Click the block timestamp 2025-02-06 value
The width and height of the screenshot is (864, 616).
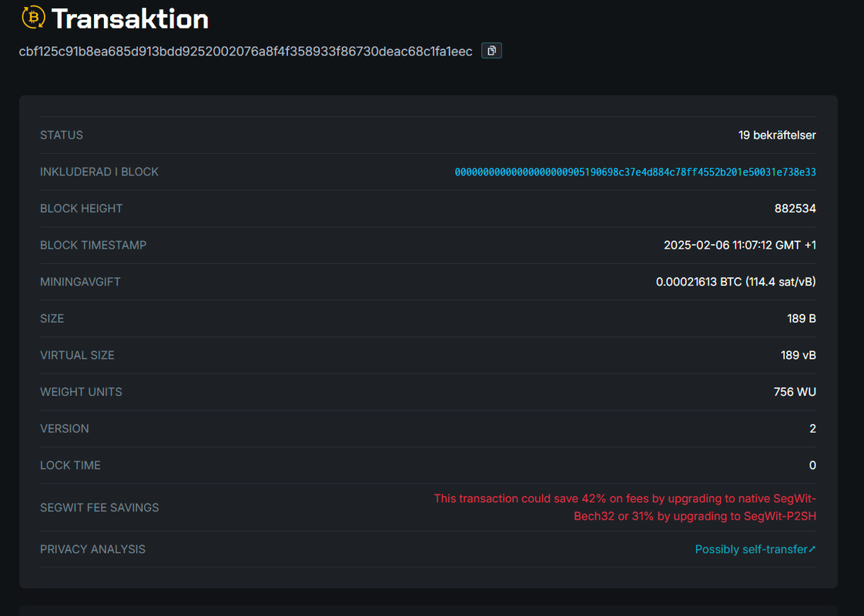[x=739, y=245]
